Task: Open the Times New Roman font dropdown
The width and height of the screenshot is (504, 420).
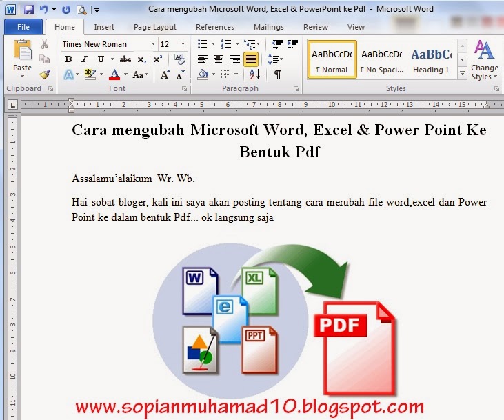Action: point(153,44)
